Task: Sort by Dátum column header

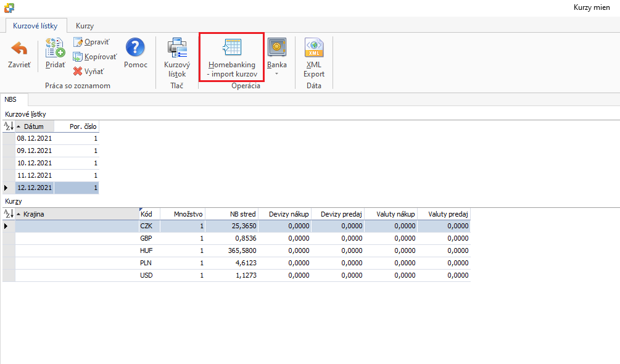Action: click(x=35, y=126)
